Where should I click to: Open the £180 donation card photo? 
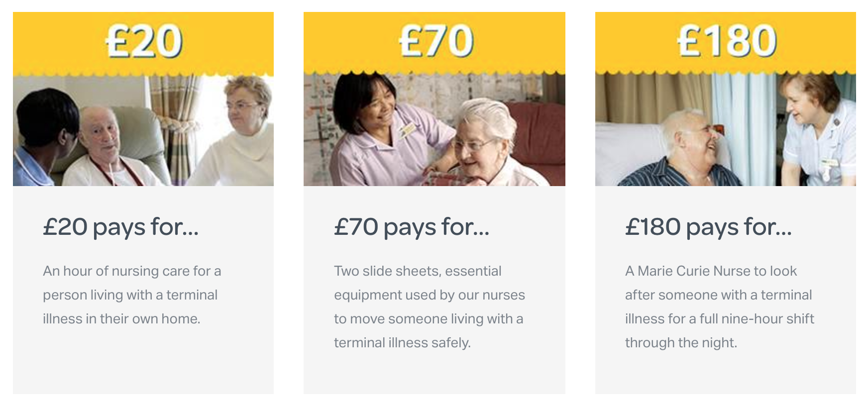726,130
